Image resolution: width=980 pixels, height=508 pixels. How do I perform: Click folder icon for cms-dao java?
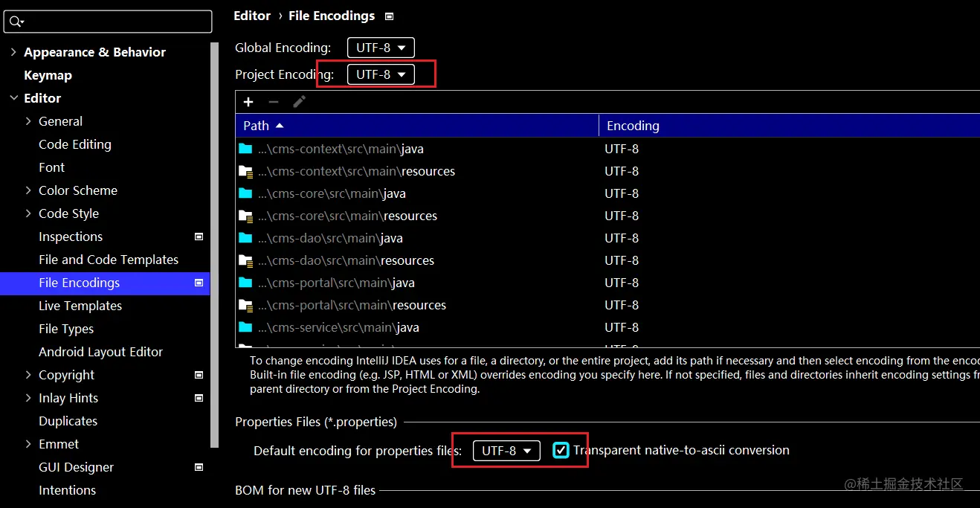tap(245, 238)
